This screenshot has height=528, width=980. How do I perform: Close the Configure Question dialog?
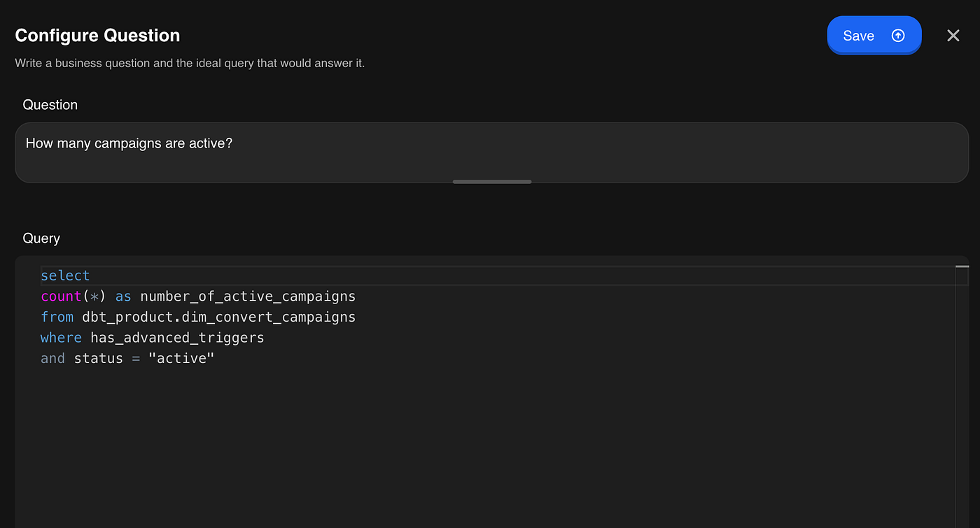click(953, 36)
